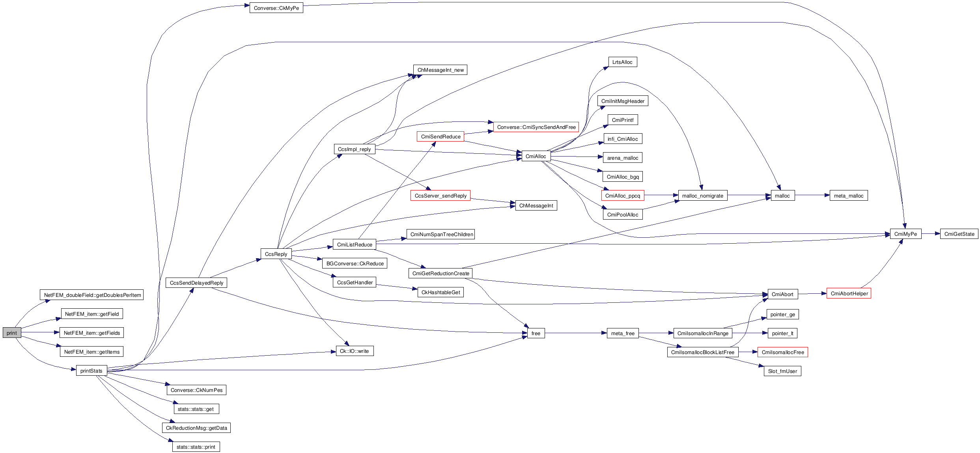Click the stats::stats::print node

click(x=196, y=447)
